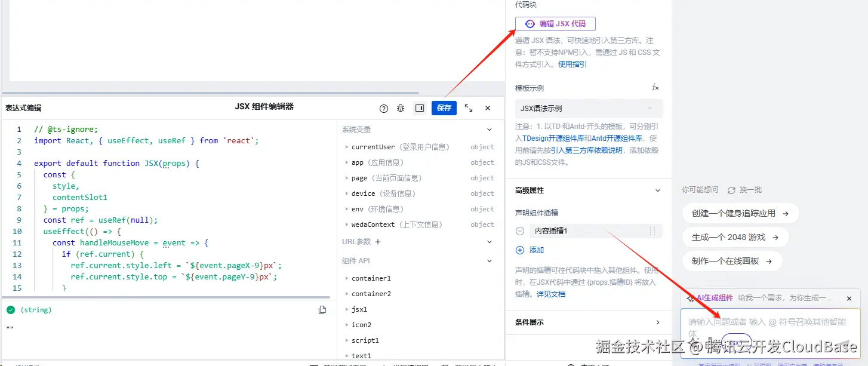Open the JSX语法示例 template dropdown
The height and width of the screenshot is (366, 868).
(x=589, y=109)
